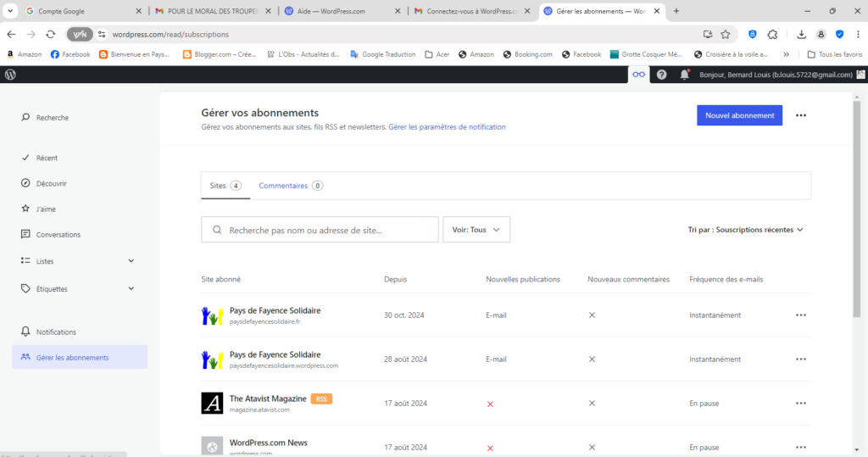Open the three-dot menu beside Nouvel abonnement
This screenshot has height=457, width=868.
point(801,116)
